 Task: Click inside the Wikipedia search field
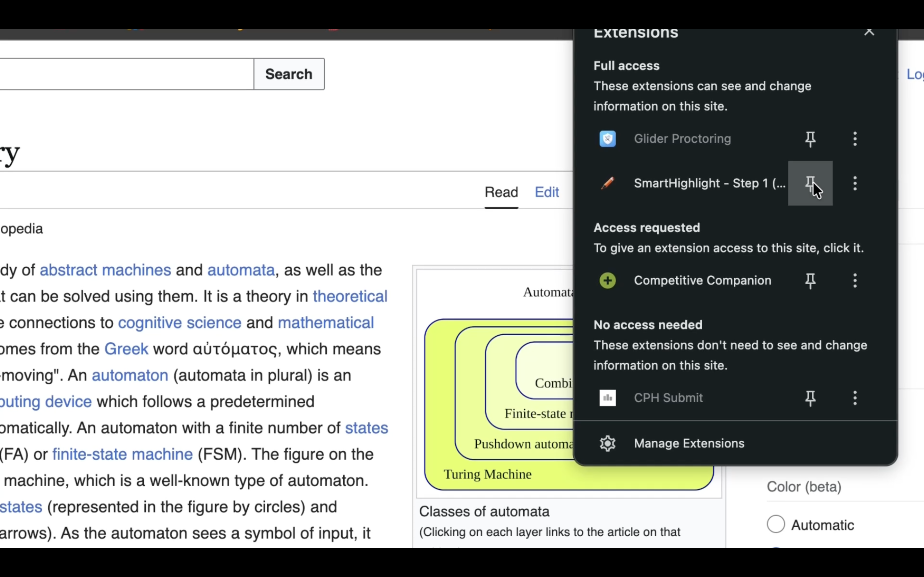click(126, 74)
